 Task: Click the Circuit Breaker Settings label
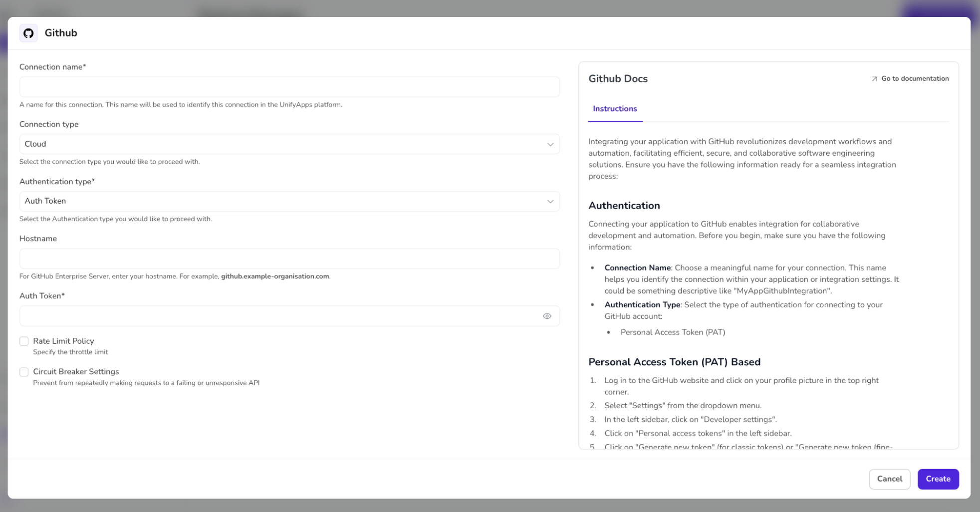coord(76,372)
